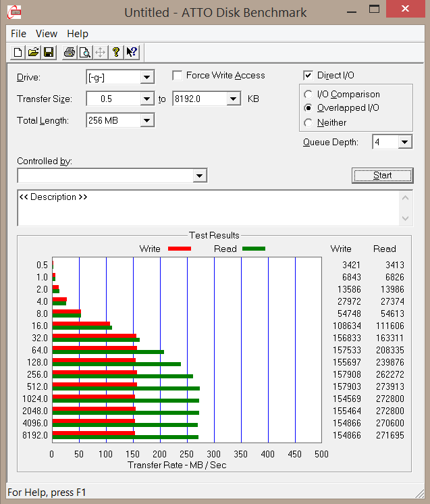Screen dimensions: 430x504
Task: Click inside the Description text box
Action: 203,209
